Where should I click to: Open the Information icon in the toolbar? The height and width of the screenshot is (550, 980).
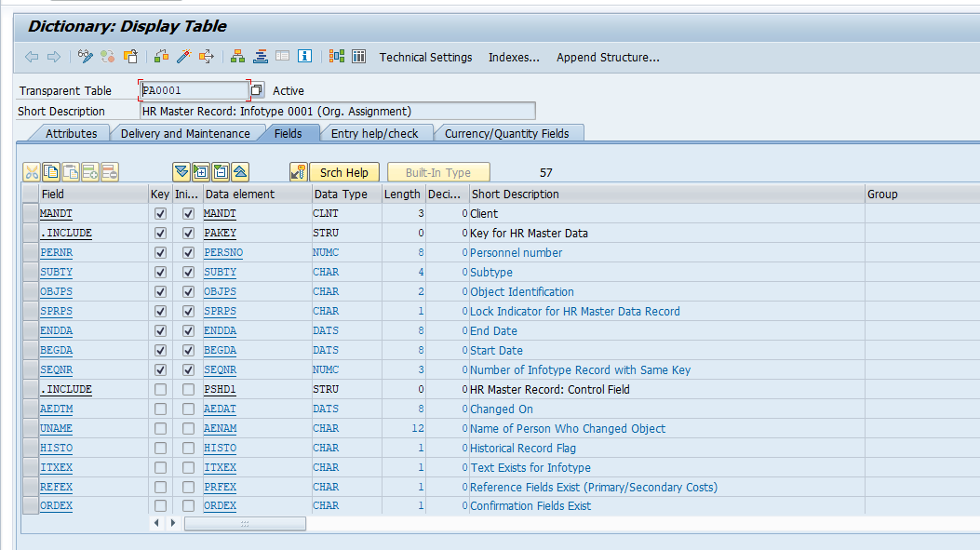click(x=304, y=56)
